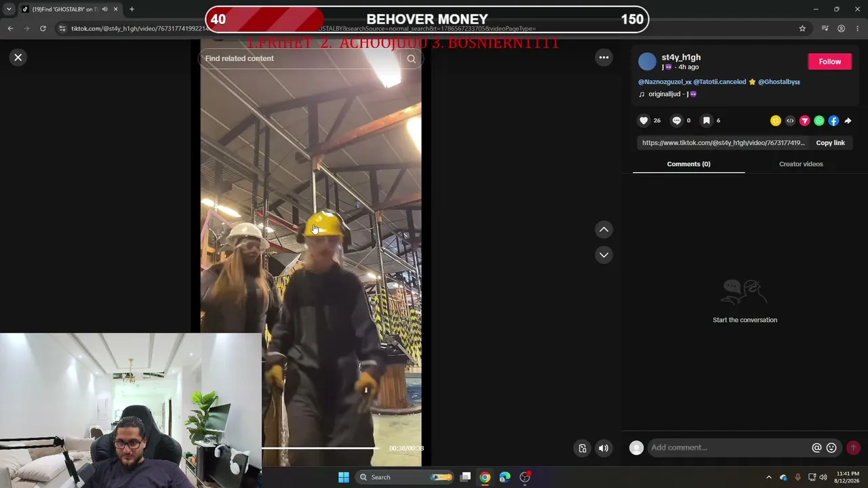The image size is (868, 488).
Task: Bookmark this page with the star icon
Action: (802, 28)
